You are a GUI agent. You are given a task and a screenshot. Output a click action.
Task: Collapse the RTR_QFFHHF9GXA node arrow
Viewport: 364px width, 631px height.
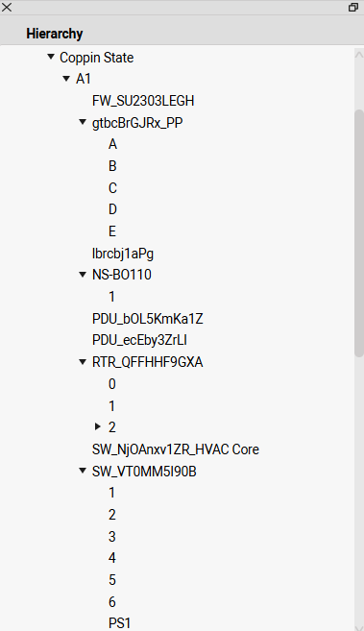pyautogui.click(x=83, y=362)
